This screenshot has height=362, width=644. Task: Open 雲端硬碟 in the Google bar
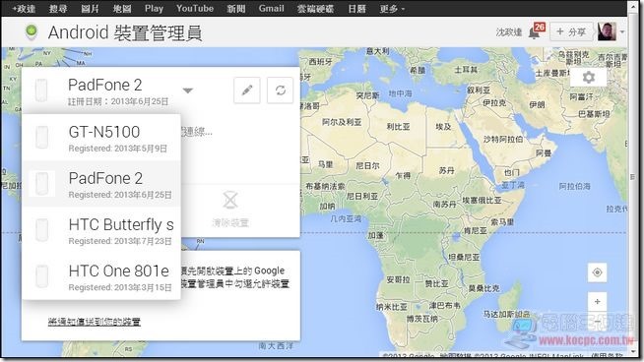pyautogui.click(x=315, y=9)
